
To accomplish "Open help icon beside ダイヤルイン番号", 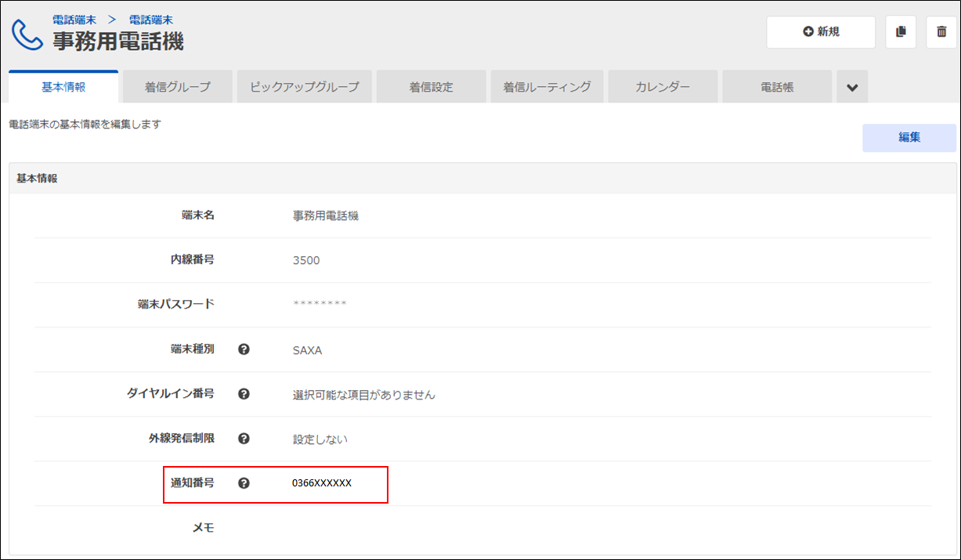I will click(x=244, y=394).
